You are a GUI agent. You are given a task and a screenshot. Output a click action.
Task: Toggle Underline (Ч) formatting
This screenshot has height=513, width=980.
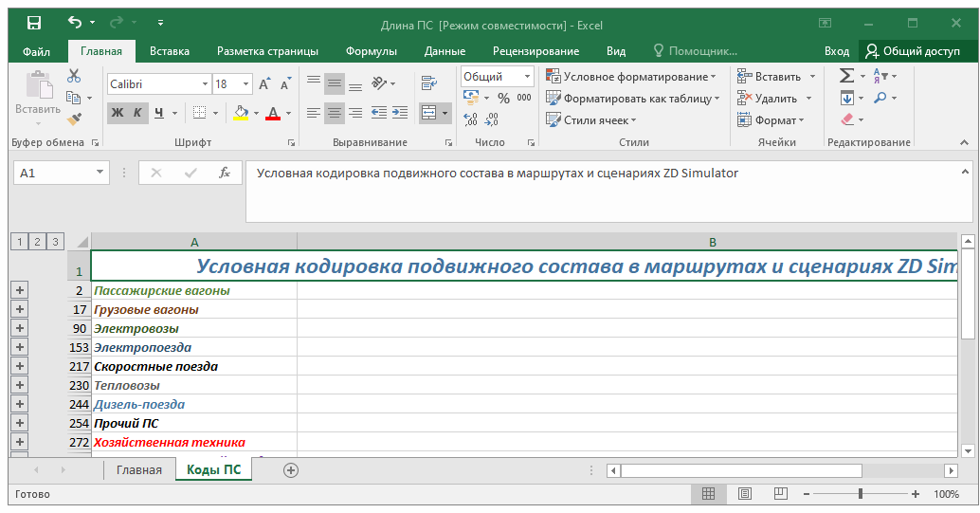tap(158, 113)
